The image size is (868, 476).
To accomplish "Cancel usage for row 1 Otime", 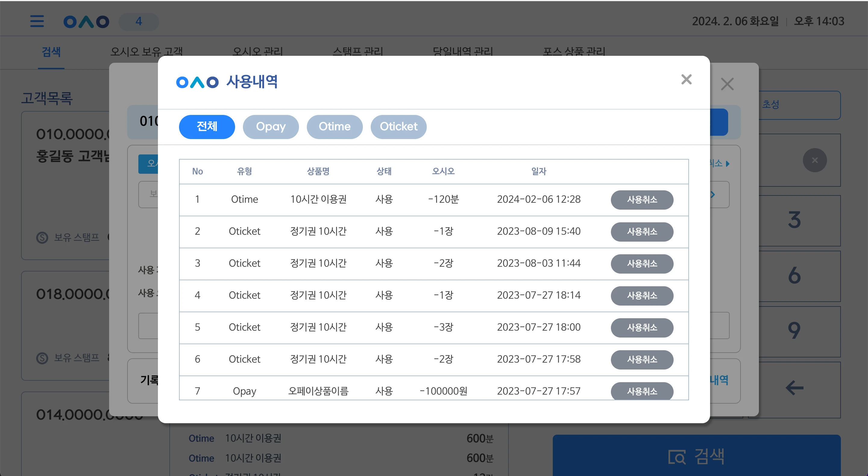I will click(x=642, y=200).
